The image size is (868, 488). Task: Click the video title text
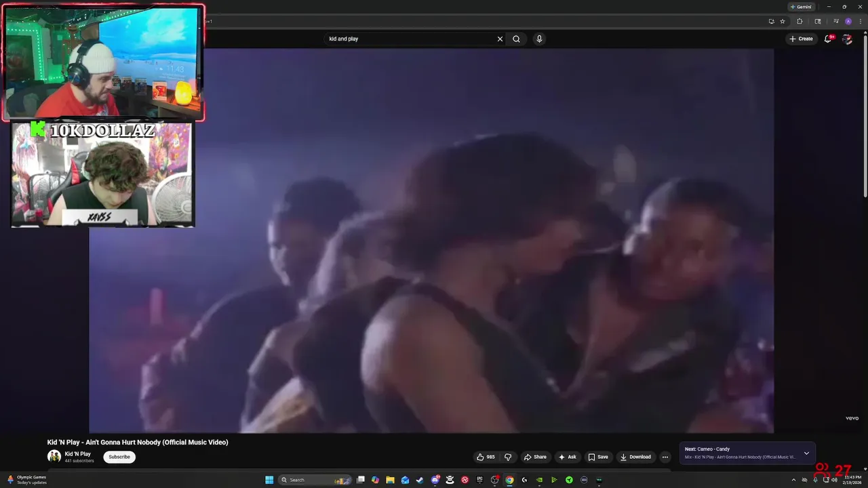(138, 442)
